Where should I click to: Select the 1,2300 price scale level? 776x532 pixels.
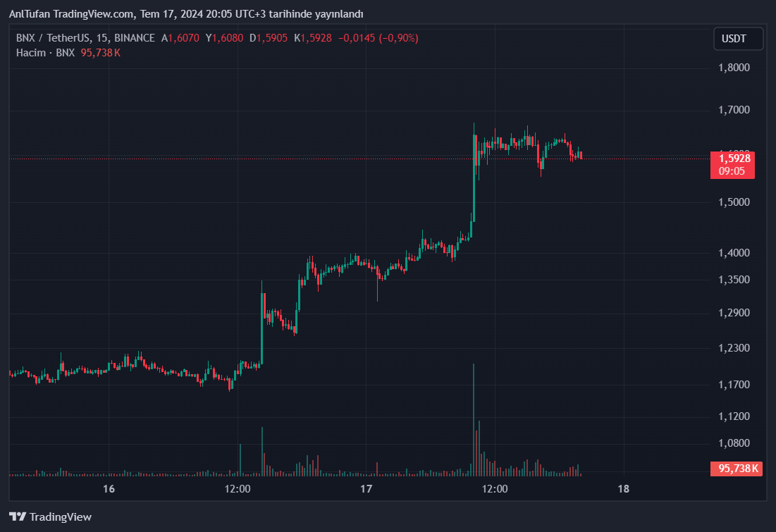(734, 348)
